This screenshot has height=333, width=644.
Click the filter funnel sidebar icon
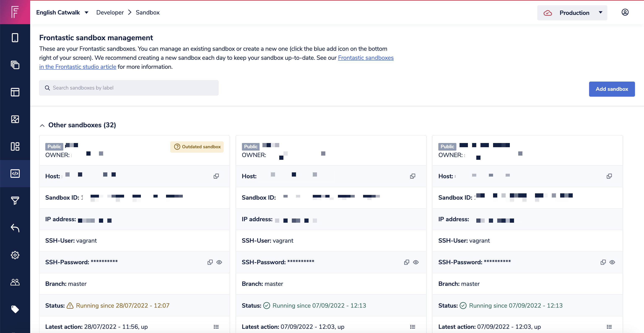pos(15,200)
